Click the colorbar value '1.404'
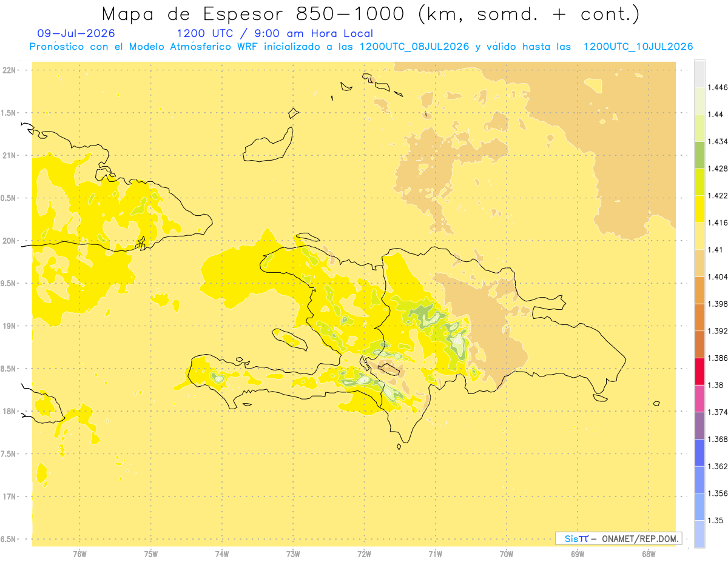728x562 pixels. (x=717, y=277)
